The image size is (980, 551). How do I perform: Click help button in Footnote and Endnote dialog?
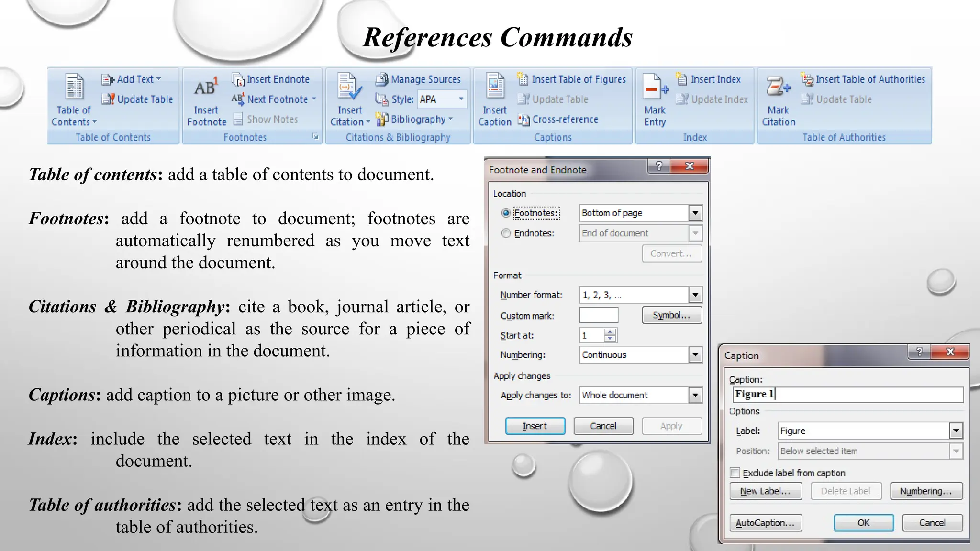[x=659, y=166]
